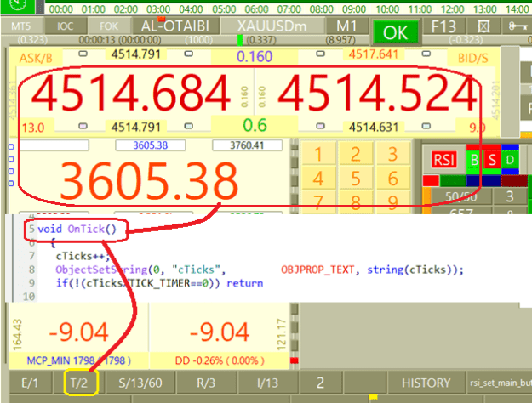Select the 12:00 timeline marker

click(452, 9)
